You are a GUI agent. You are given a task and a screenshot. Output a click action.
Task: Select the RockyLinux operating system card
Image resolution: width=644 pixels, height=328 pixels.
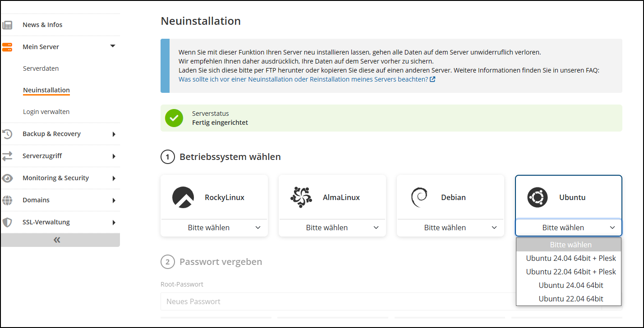coord(214,197)
